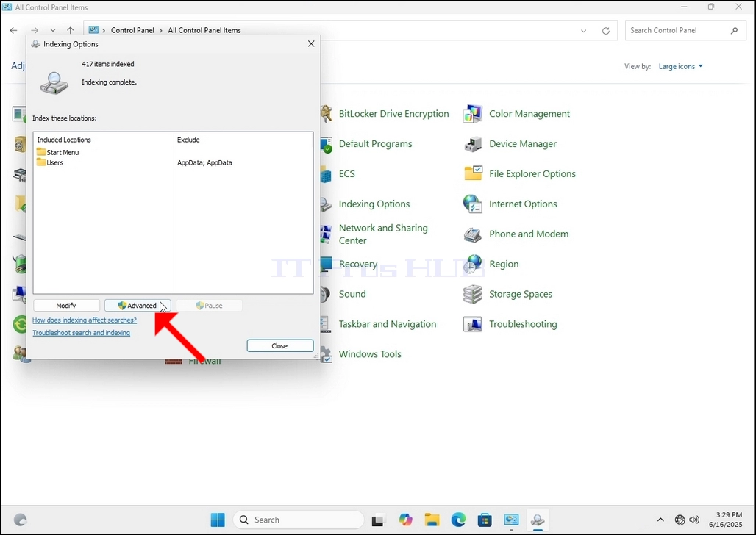Viewport: 756px width, 535px height.
Task: Launch Microsoft Edge from the taskbar
Action: (x=458, y=520)
